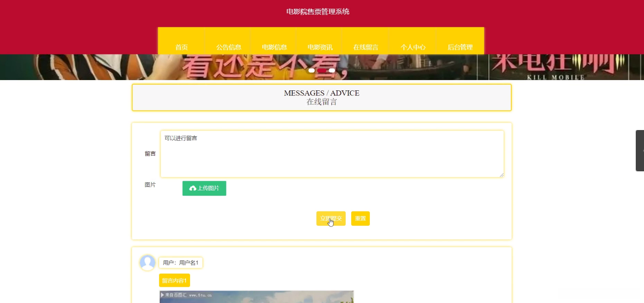
Task: Open 个人中心 from the navigation bar
Action: pyautogui.click(x=413, y=41)
